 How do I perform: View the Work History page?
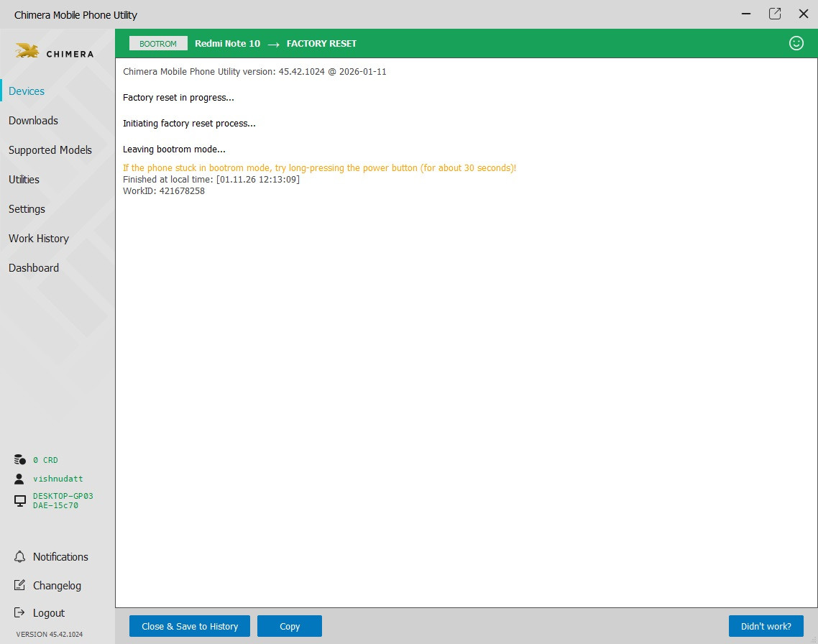pos(39,239)
